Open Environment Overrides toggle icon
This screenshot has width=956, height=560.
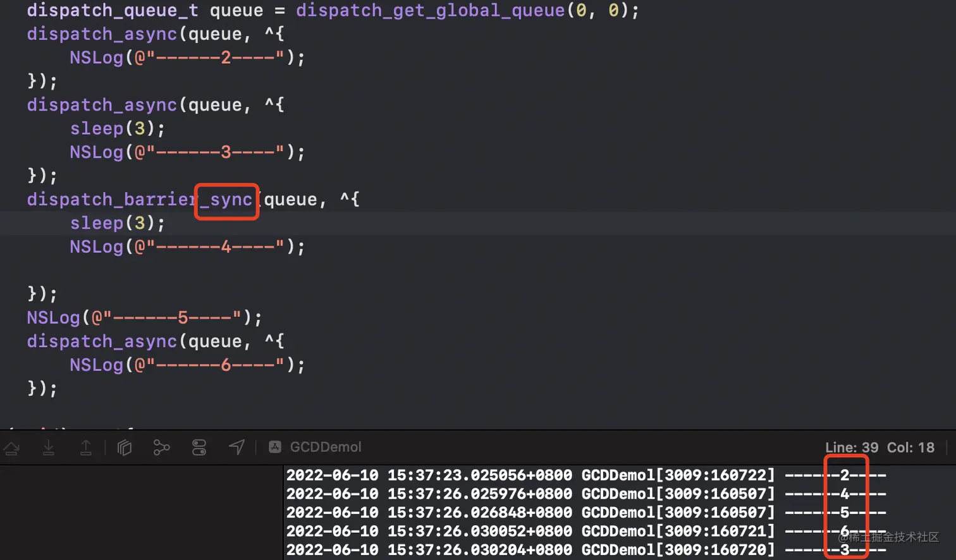coord(199,447)
